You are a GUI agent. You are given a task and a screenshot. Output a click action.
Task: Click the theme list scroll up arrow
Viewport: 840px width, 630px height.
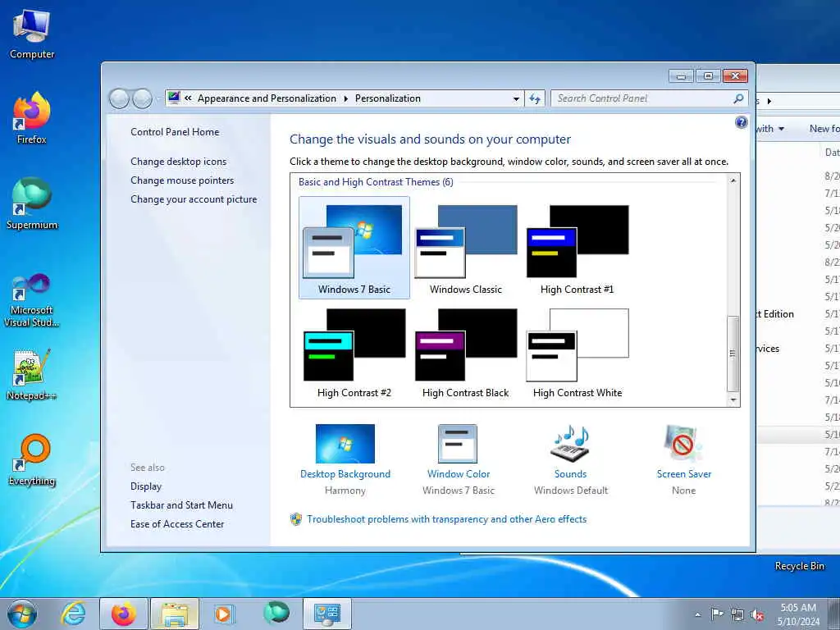click(733, 181)
